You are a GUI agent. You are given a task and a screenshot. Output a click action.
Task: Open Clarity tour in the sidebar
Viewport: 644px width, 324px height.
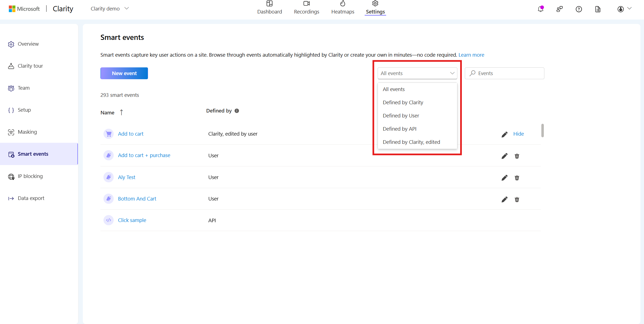[x=39, y=66]
